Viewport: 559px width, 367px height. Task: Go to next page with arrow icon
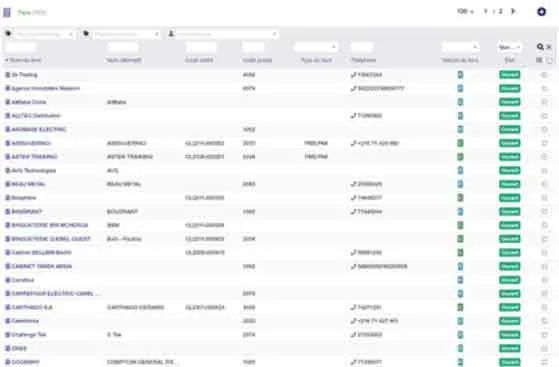[513, 11]
